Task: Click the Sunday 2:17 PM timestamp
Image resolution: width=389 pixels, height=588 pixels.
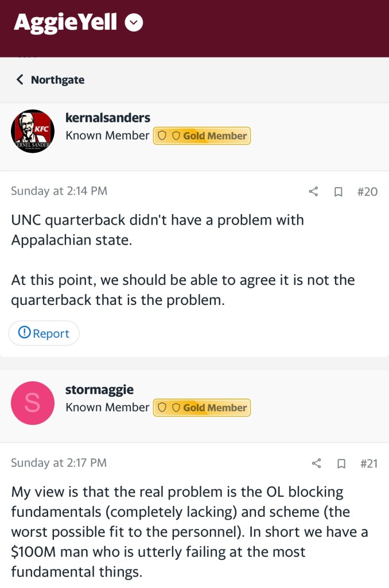Action: click(59, 463)
